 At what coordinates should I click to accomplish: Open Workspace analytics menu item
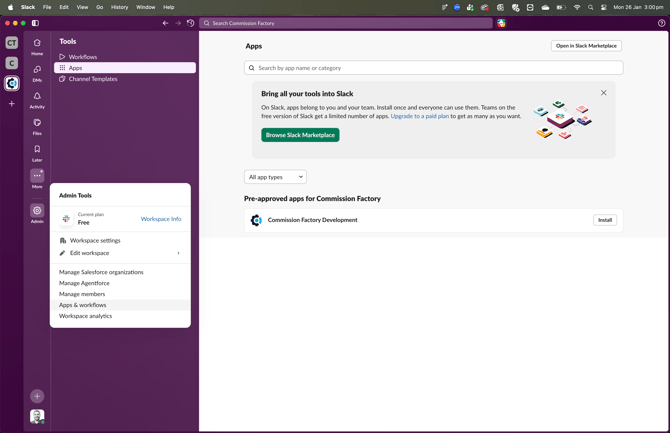coord(85,316)
